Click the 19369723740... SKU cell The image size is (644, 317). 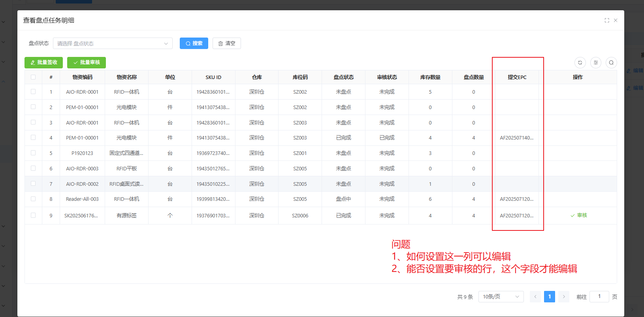coord(213,153)
